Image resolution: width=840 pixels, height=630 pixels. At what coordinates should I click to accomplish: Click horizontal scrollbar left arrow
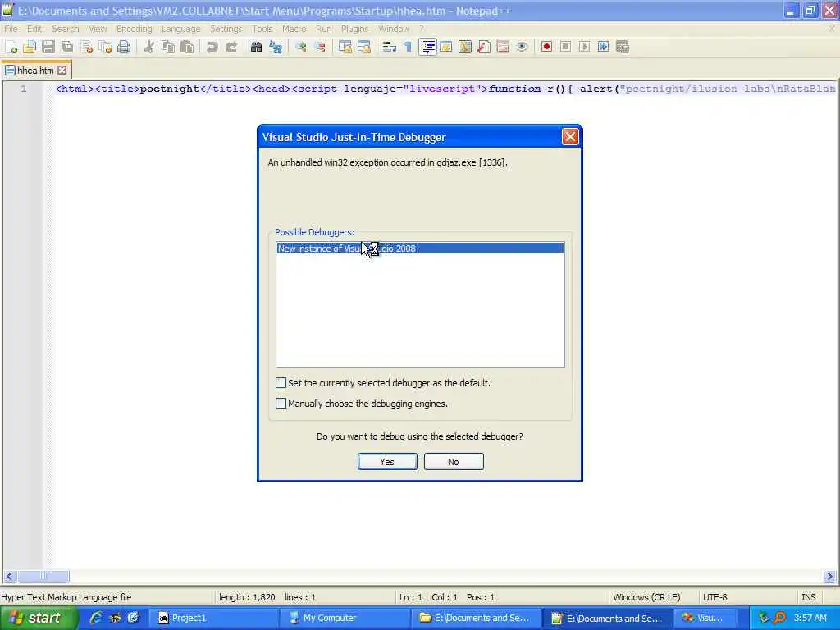pos(9,577)
